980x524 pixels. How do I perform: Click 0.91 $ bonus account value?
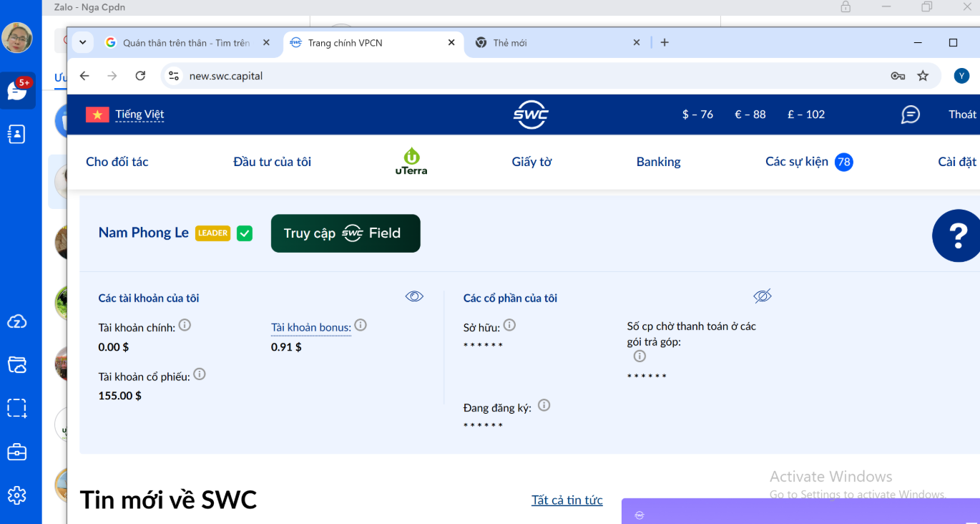coord(286,347)
